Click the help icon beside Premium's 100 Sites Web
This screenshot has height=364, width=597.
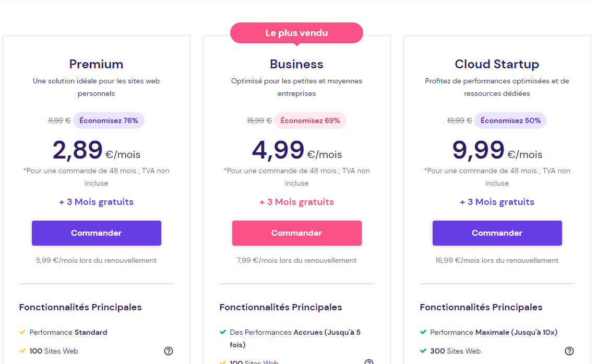(168, 351)
